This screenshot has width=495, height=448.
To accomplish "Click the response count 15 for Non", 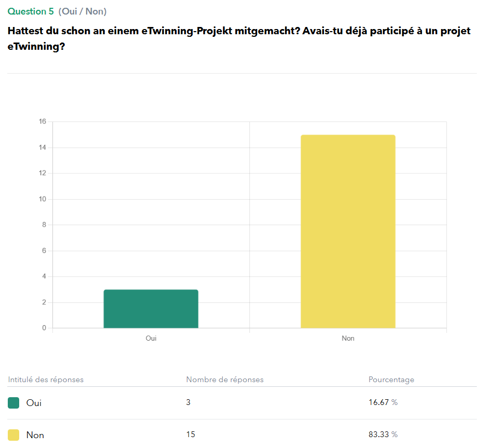I will coord(190,435).
